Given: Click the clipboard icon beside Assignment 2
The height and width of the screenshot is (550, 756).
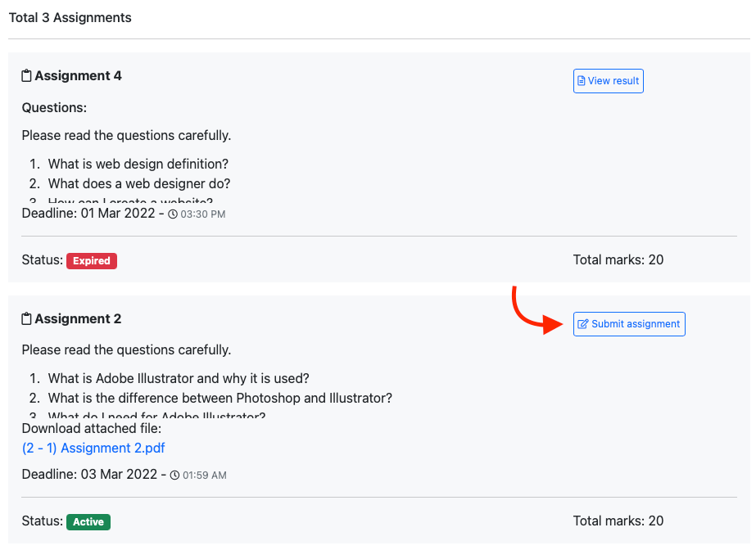Looking at the screenshot, I should click(27, 319).
